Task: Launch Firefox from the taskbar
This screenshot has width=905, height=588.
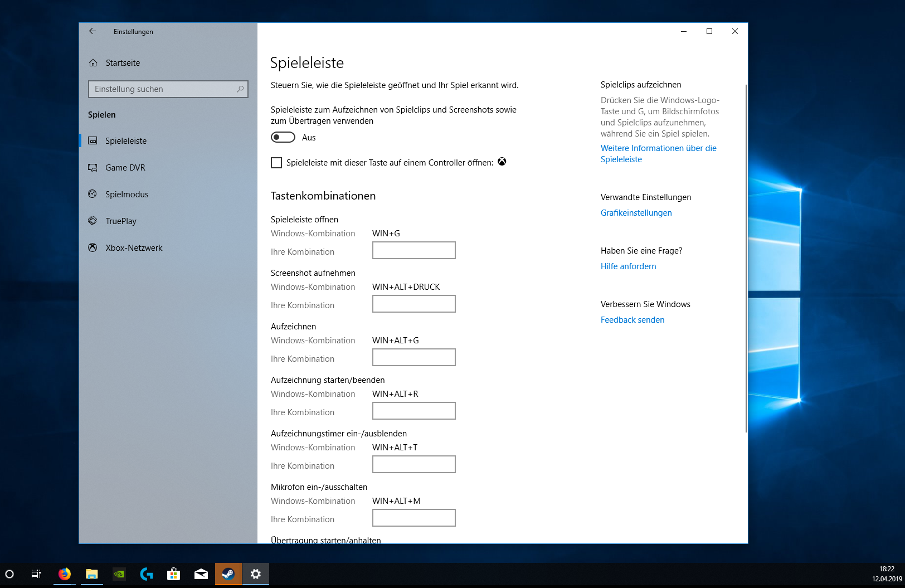Action: point(65,574)
